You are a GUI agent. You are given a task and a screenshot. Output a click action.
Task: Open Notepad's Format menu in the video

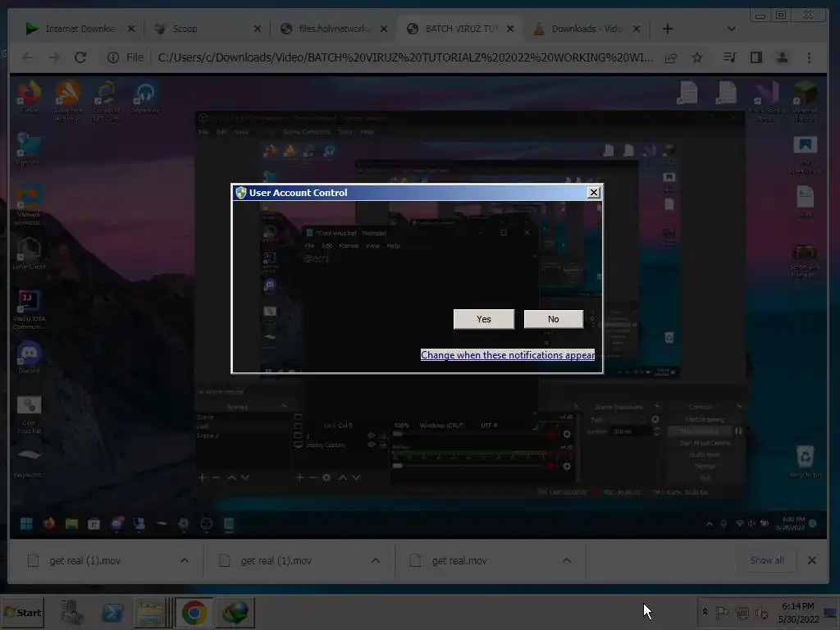(x=349, y=246)
